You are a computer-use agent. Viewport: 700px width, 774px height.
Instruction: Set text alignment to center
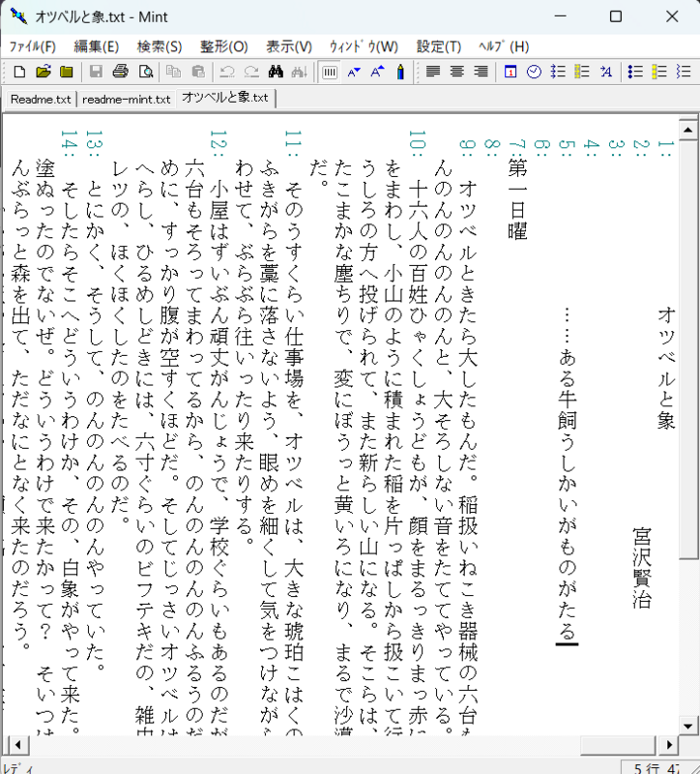pos(456,72)
